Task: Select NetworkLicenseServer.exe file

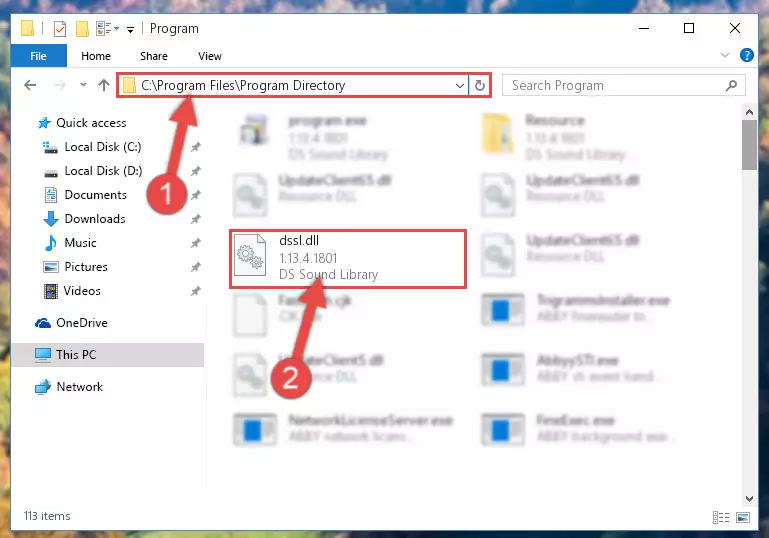Action: [343, 429]
